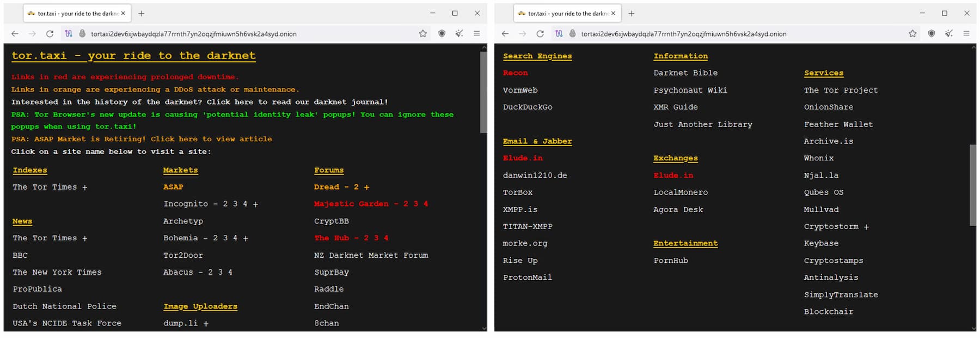980x338 pixels.
Task: Open the XMR Guide link
Action: [676, 107]
